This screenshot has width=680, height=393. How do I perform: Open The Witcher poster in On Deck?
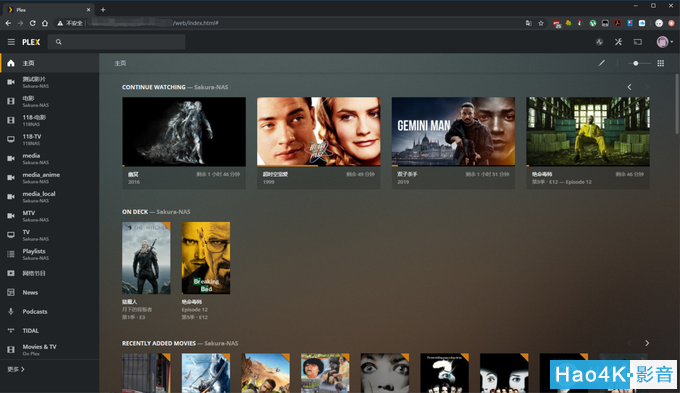click(146, 258)
